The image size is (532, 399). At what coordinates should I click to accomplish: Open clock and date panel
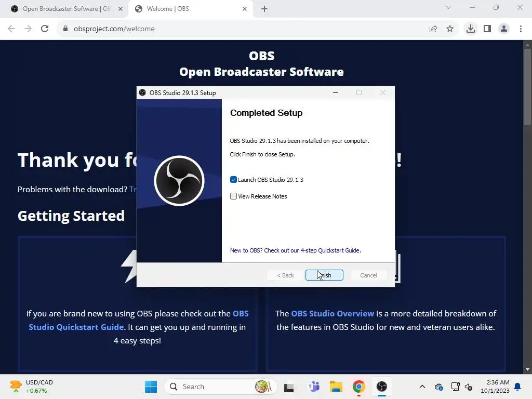tap(495, 387)
